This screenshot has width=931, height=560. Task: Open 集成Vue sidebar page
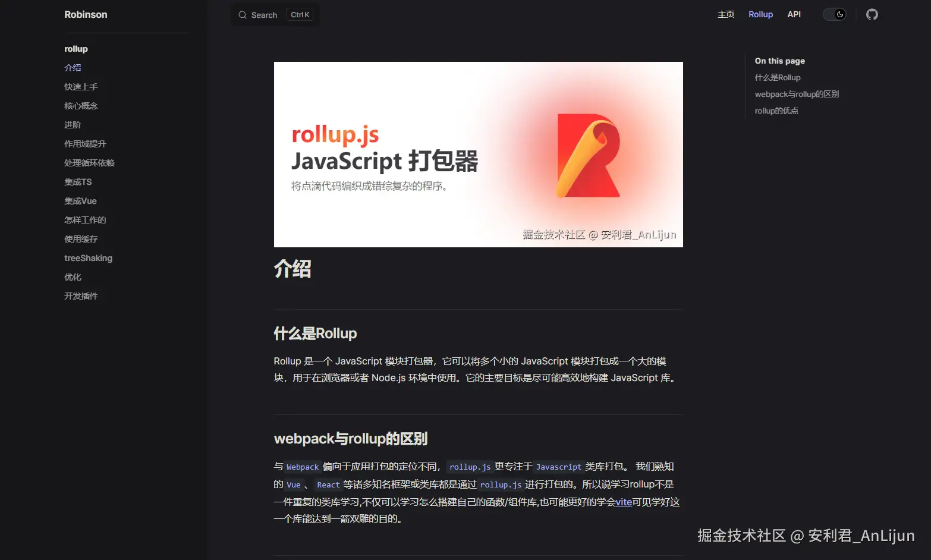tap(80, 201)
